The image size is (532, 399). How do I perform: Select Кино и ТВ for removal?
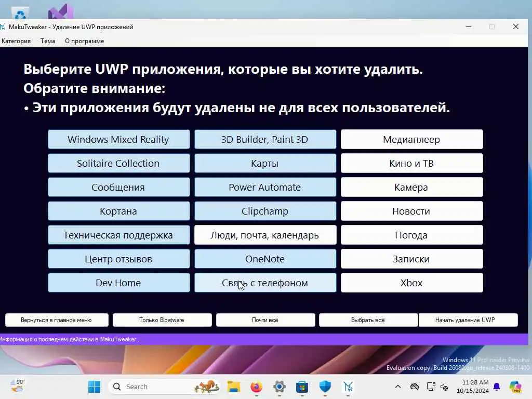(412, 163)
